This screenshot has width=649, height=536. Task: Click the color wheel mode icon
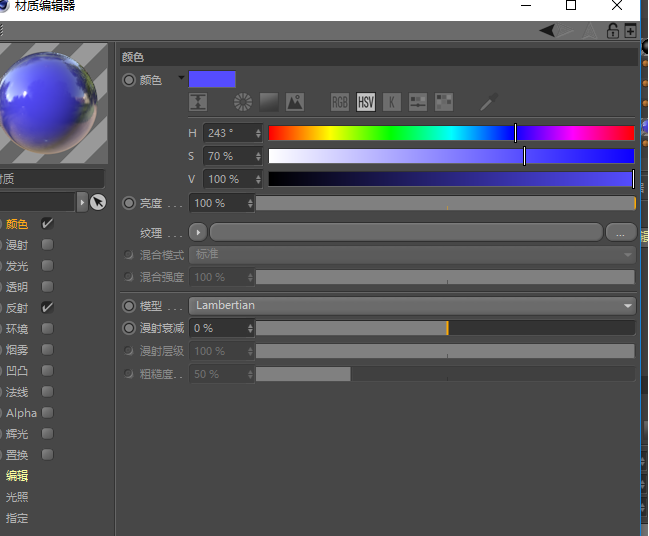click(242, 102)
